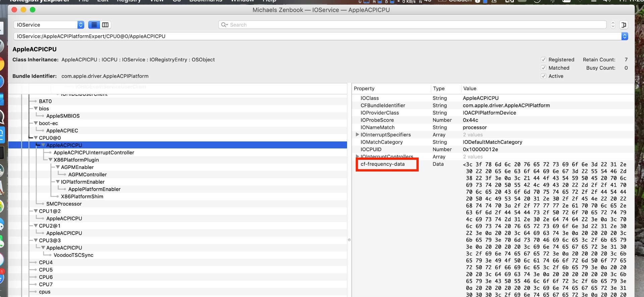Select the AppleACPIEC entry

(x=62, y=131)
